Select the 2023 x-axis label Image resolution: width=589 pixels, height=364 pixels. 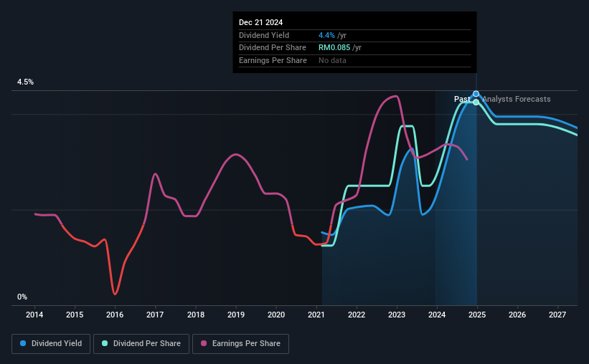click(x=397, y=315)
